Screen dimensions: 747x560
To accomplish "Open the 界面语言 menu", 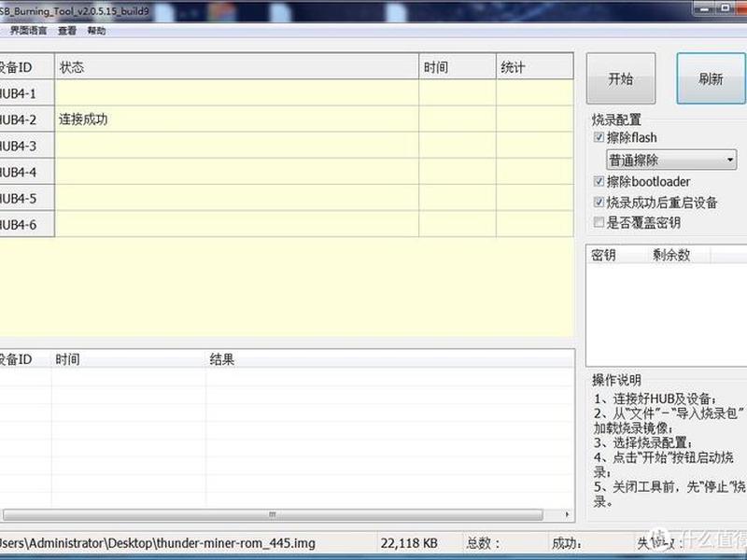I will (28, 31).
